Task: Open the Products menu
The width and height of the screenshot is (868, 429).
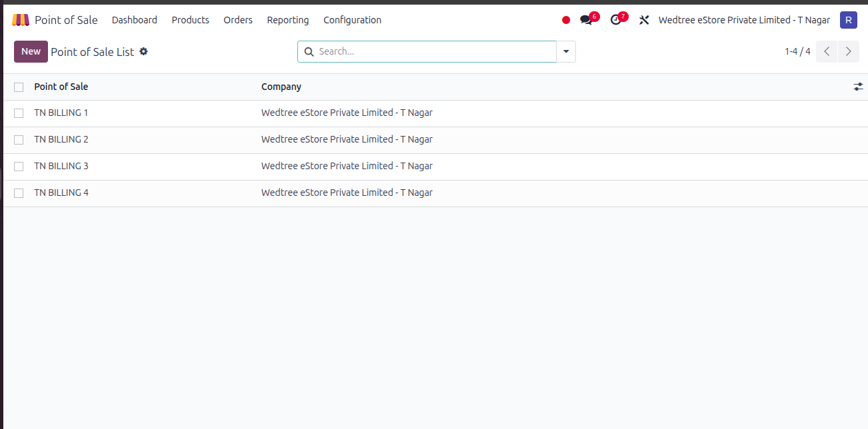Action: [191, 20]
